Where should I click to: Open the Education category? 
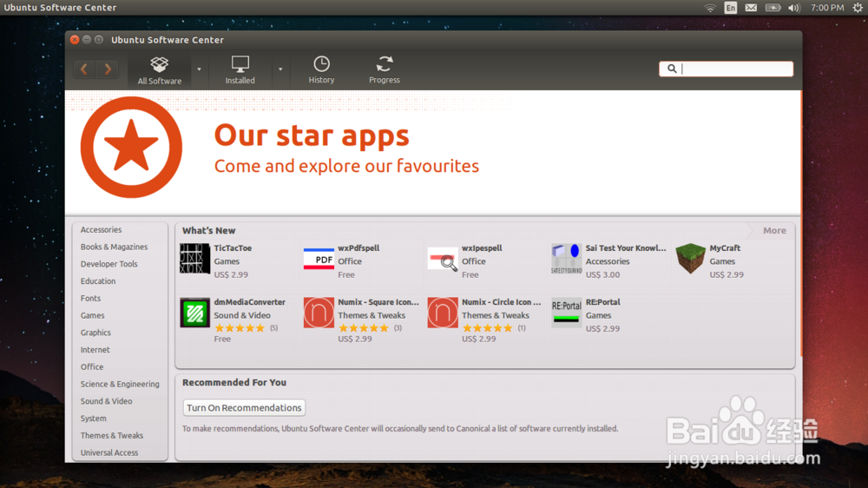point(98,280)
